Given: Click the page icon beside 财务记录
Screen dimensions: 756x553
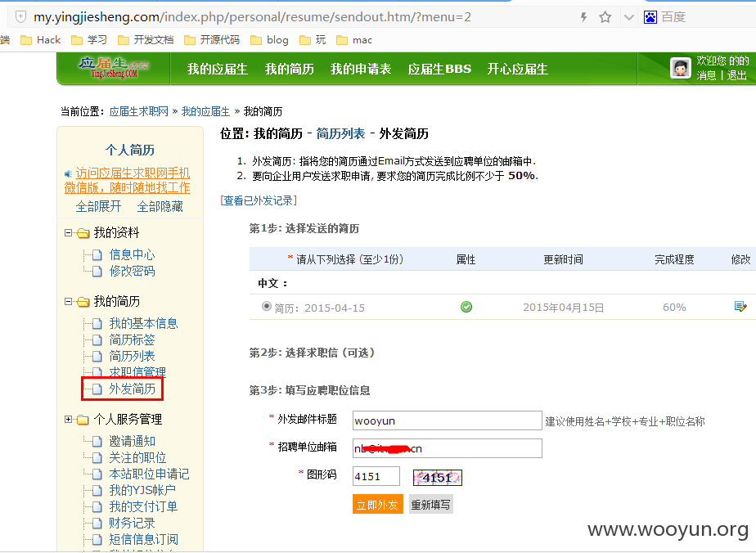Looking at the screenshot, I should pyautogui.click(x=97, y=523).
